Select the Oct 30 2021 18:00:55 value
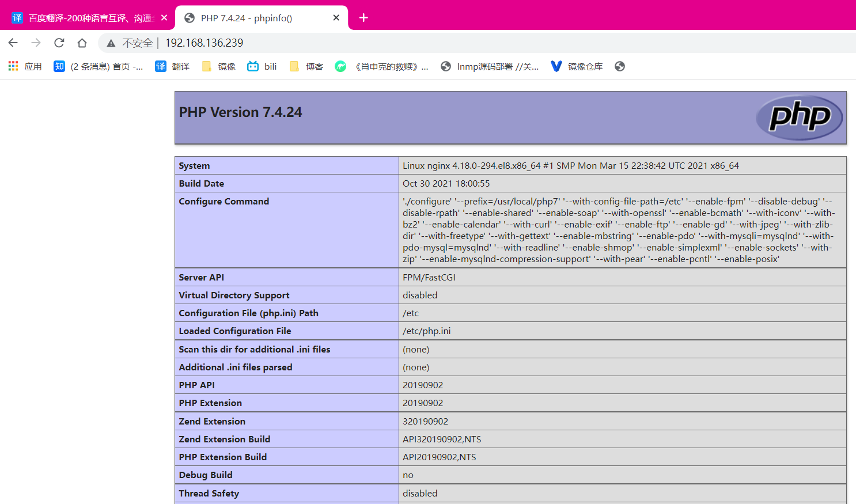The height and width of the screenshot is (504, 856). (446, 184)
